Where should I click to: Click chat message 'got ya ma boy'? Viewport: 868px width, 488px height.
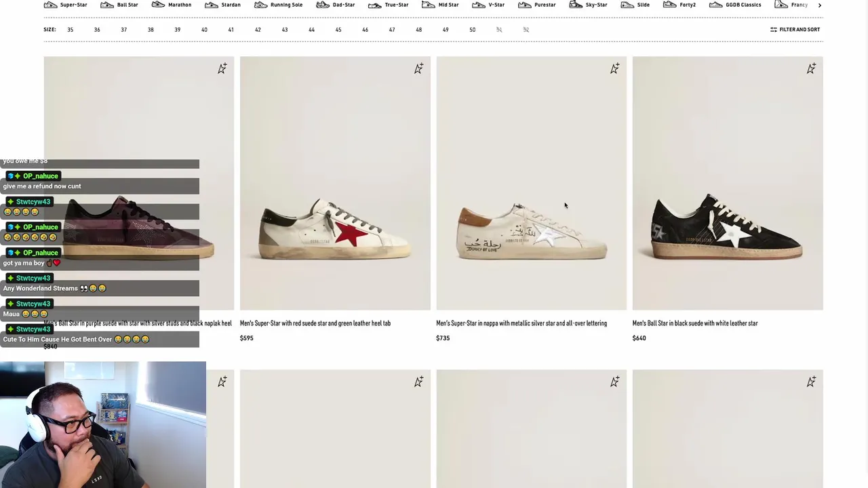[x=31, y=263]
